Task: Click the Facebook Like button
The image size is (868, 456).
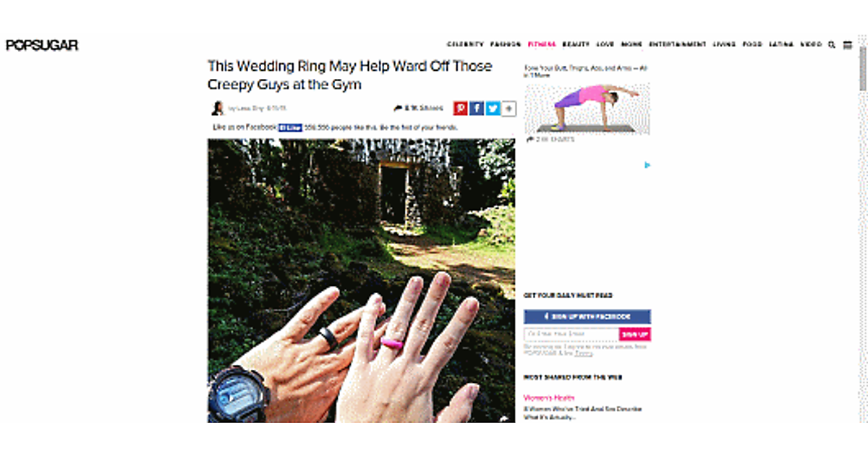Action: pos(290,127)
